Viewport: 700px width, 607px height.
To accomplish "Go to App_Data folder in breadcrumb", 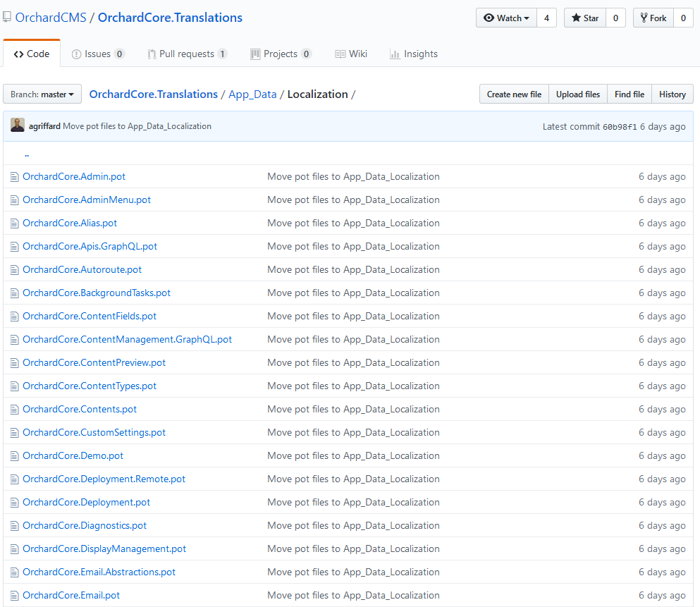I will (252, 94).
